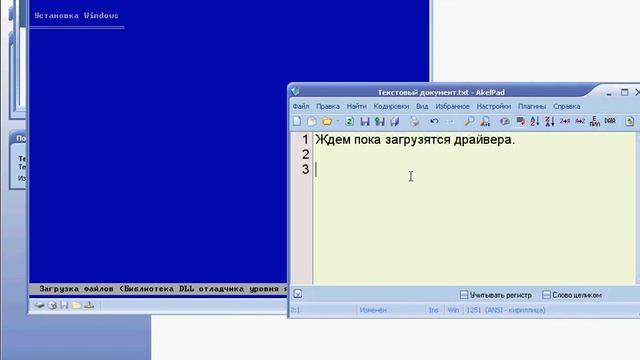640x360 pixels.
Task: Save the document with the floppy icon
Action: [x=365, y=121]
